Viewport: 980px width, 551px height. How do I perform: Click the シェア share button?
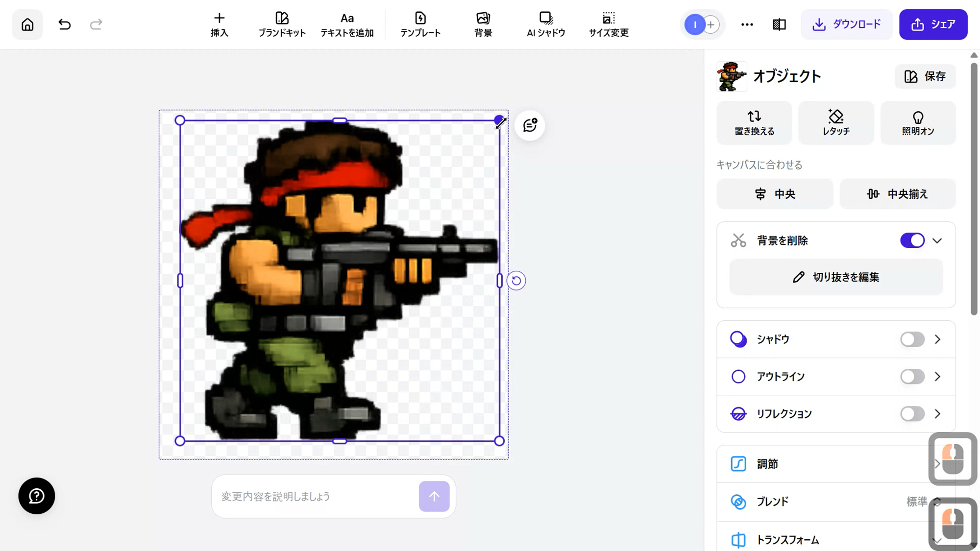pos(933,24)
